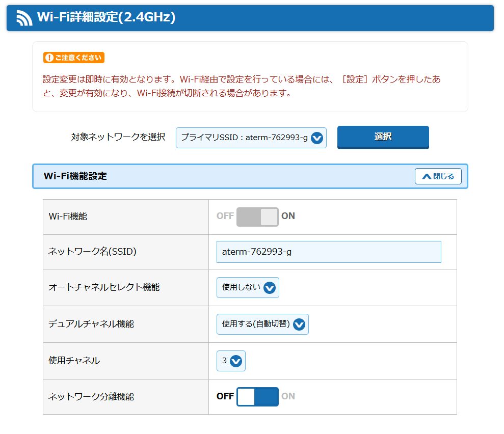
Task: Click the 使用チャネル row label
Action: 74,361
